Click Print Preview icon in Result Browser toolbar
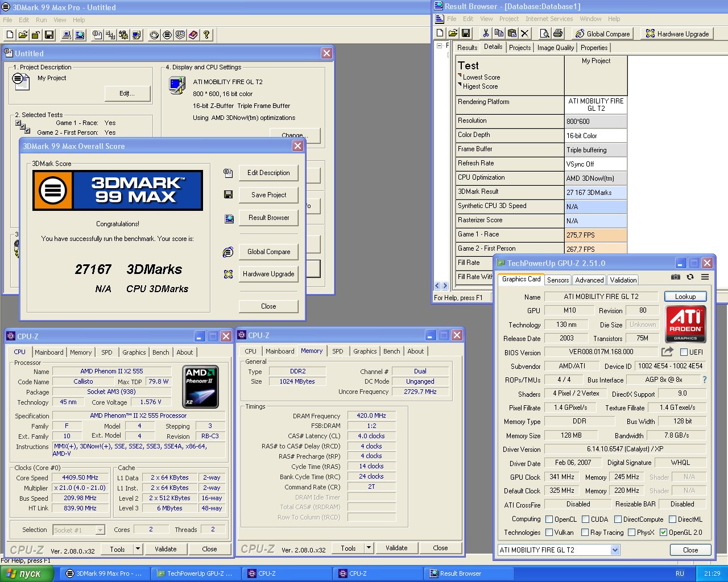This screenshot has height=582, width=728. pos(544,34)
